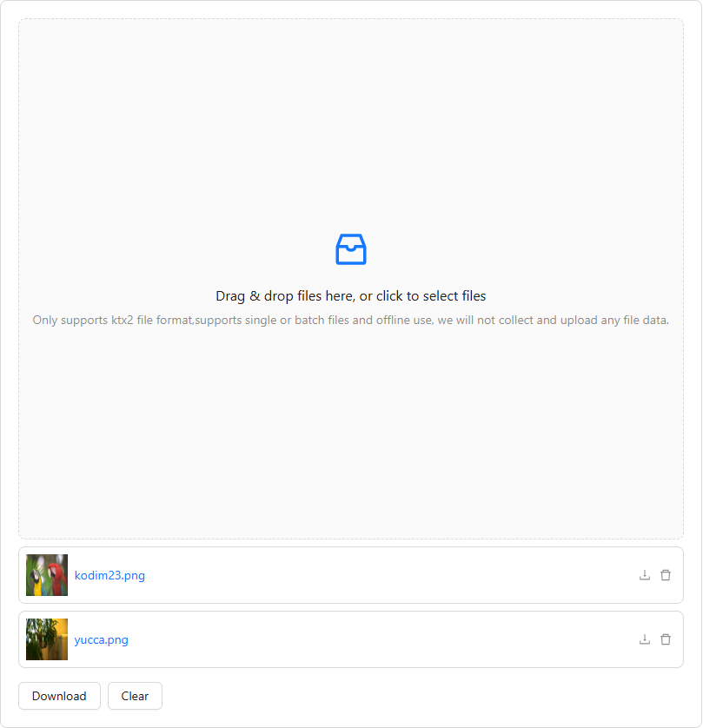Select the plant thumbnail for yucca.png
The image size is (703, 728).
[47, 639]
